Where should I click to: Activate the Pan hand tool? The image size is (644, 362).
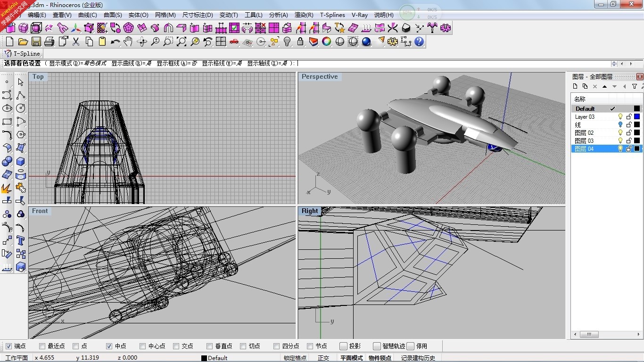(128, 42)
